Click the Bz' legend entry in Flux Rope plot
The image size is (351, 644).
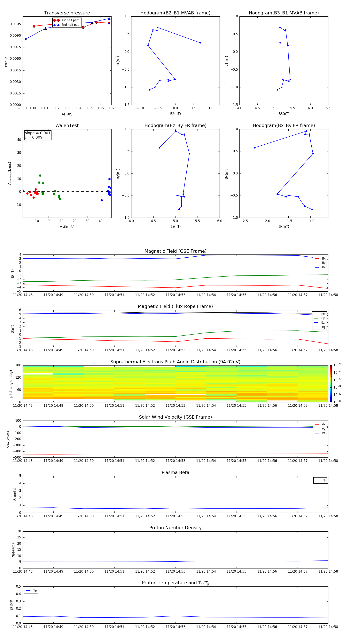point(320,323)
